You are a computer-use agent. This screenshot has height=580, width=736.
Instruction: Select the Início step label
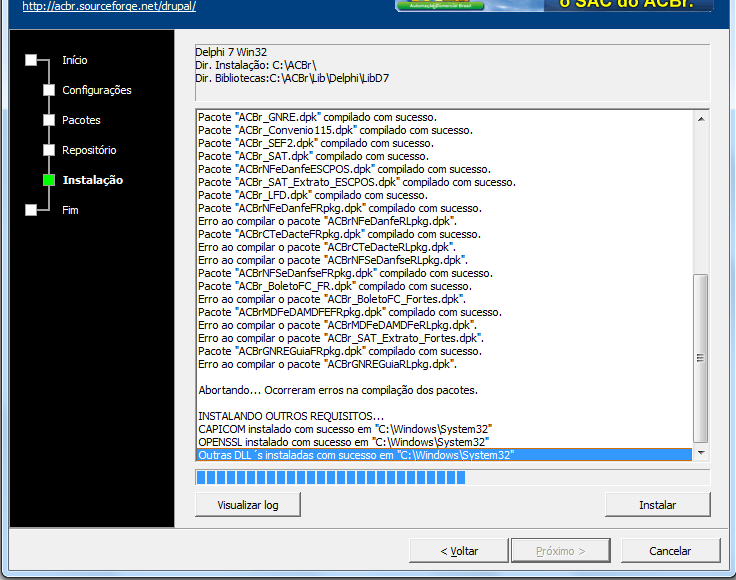pos(75,60)
